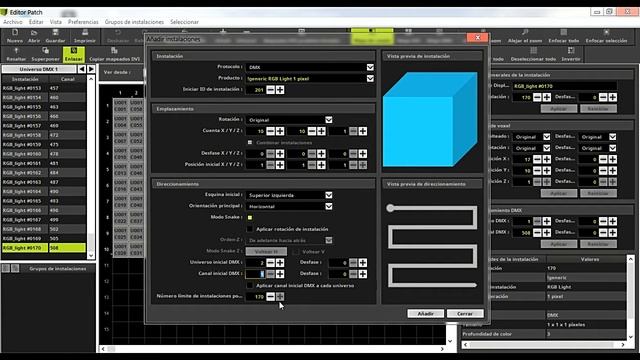Open Grupos de instalaciones menu
The image size is (640, 360).
point(134,22)
